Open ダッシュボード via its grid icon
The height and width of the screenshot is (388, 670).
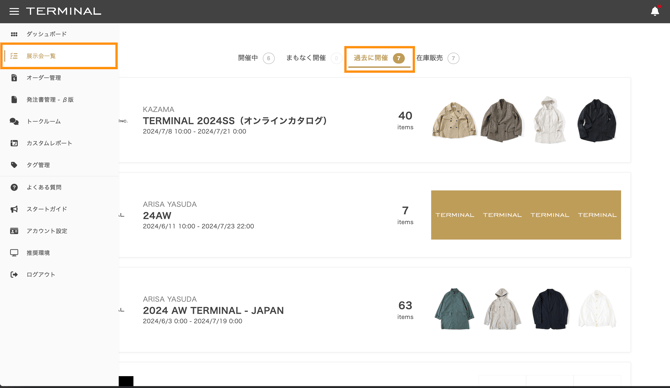pos(14,34)
